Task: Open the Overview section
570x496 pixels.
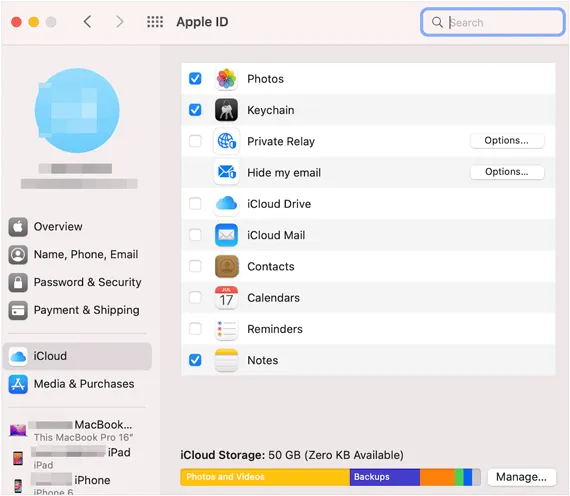Action: [77, 227]
